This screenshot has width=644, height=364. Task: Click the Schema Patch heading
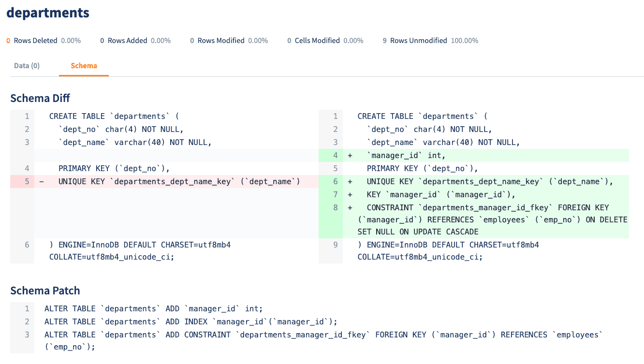(45, 291)
